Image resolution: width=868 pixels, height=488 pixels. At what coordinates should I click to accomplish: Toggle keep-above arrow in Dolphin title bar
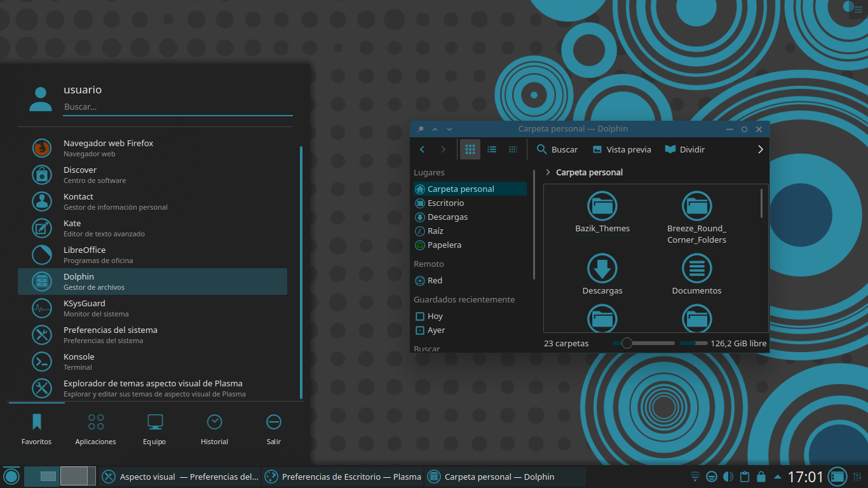435,129
